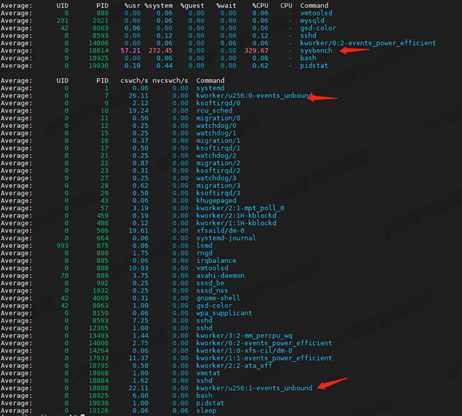Select the migration/0 process name

[x=218, y=118]
